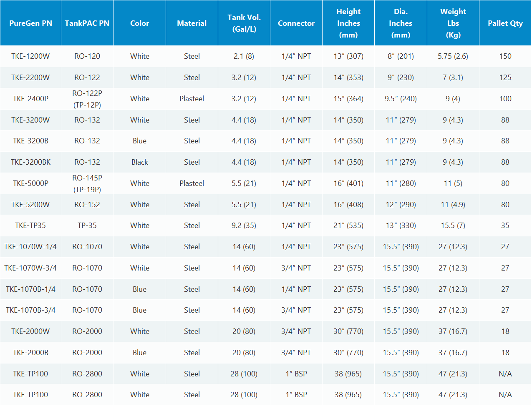Click the RO-152 TankPAC cell
532x406 pixels.
click(x=87, y=205)
